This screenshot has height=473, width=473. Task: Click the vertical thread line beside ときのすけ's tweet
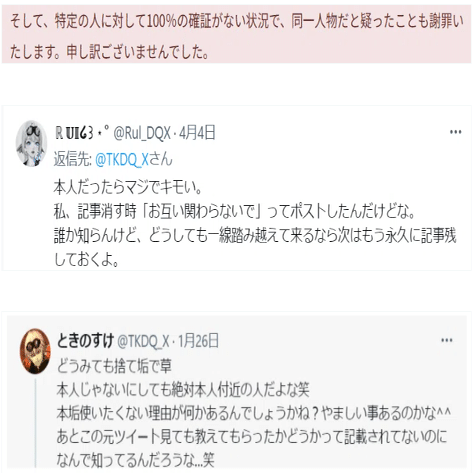[36, 422]
